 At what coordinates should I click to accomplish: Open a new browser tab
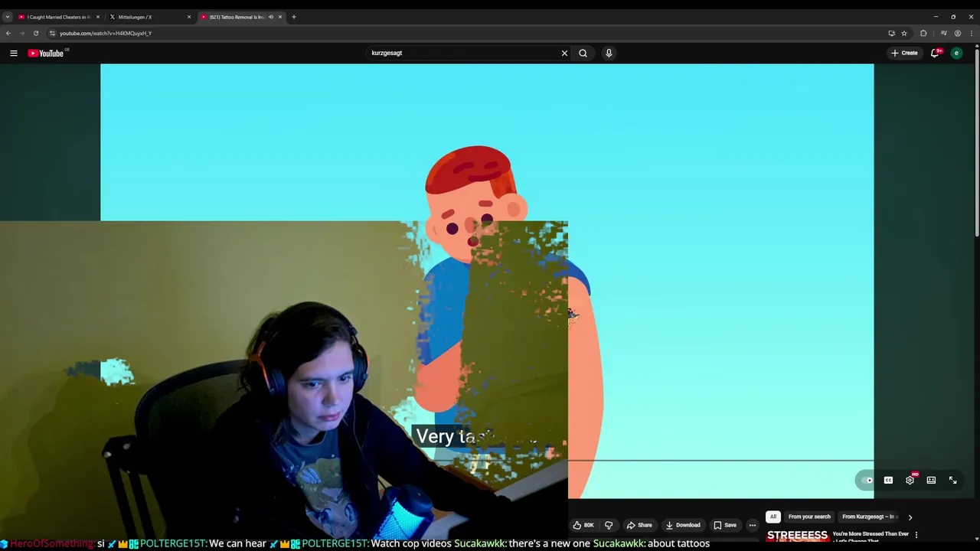pyautogui.click(x=294, y=17)
